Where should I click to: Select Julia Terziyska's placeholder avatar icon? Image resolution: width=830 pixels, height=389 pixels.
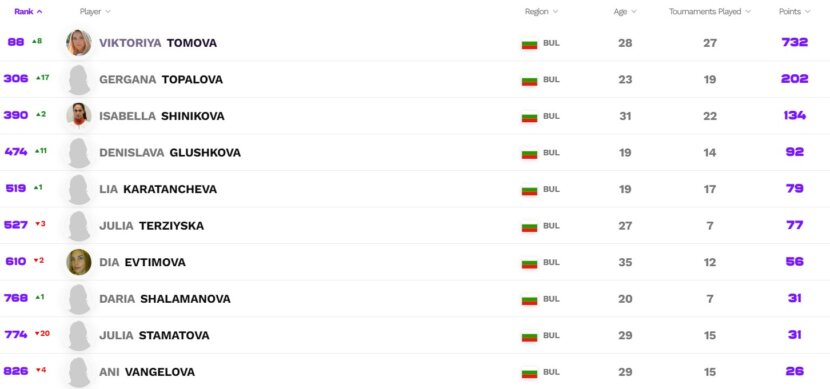pos(79,225)
